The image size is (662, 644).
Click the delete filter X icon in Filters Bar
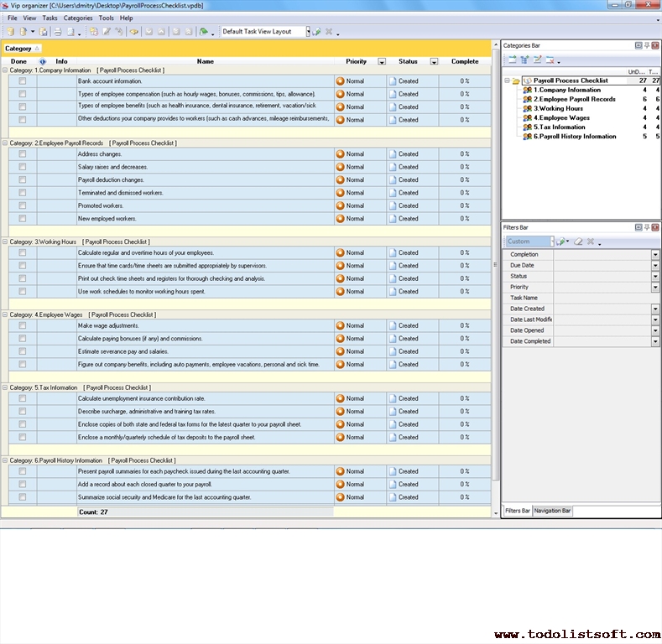(590, 241)
